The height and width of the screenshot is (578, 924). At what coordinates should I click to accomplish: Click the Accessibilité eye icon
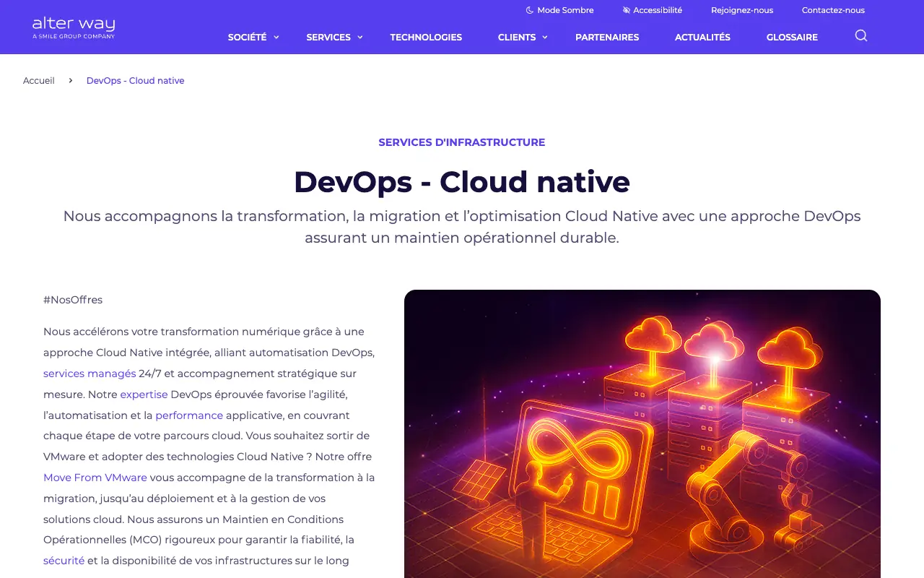[x=627, y=10]
